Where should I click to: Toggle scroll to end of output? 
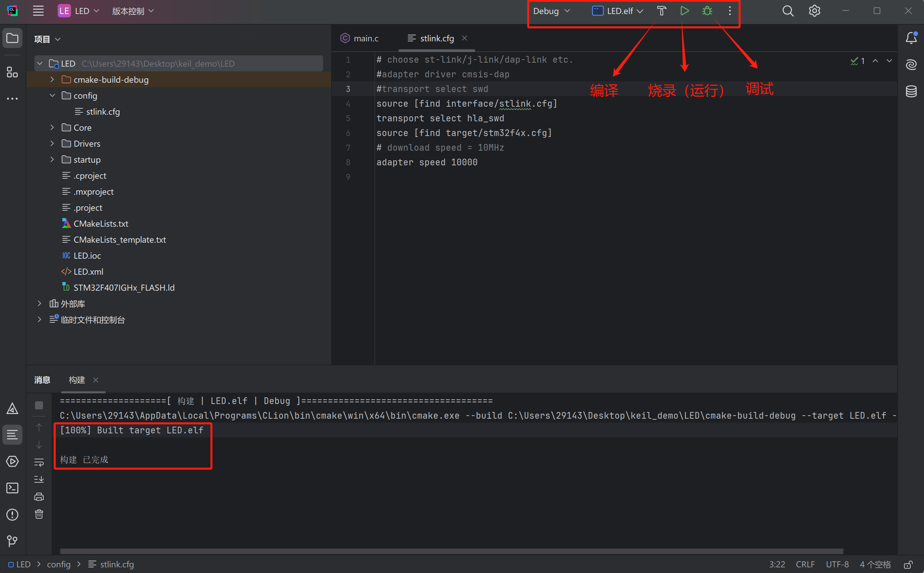[39, 479]
